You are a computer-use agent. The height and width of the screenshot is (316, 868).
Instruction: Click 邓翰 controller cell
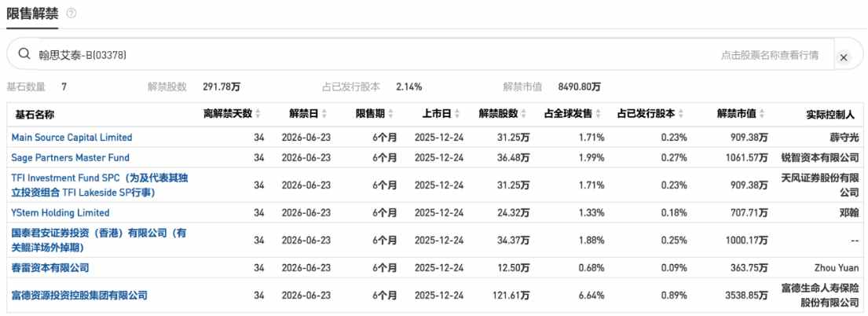[x=849, y=212]
